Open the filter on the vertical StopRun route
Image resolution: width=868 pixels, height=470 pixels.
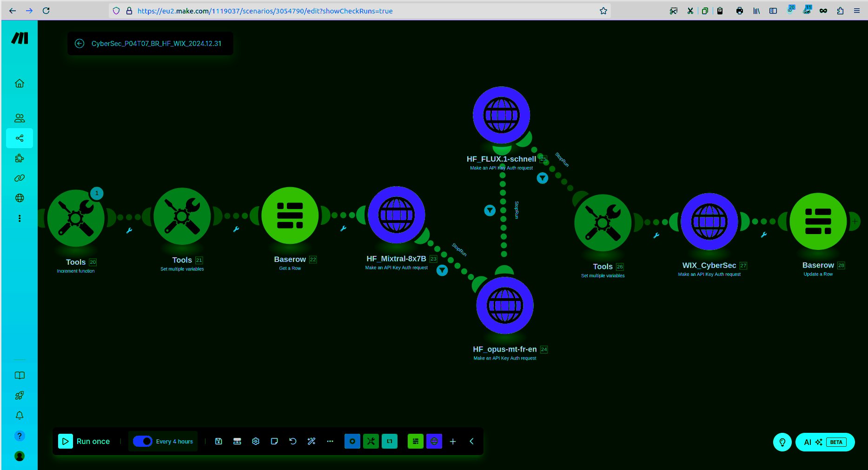(x=490, y=210)
